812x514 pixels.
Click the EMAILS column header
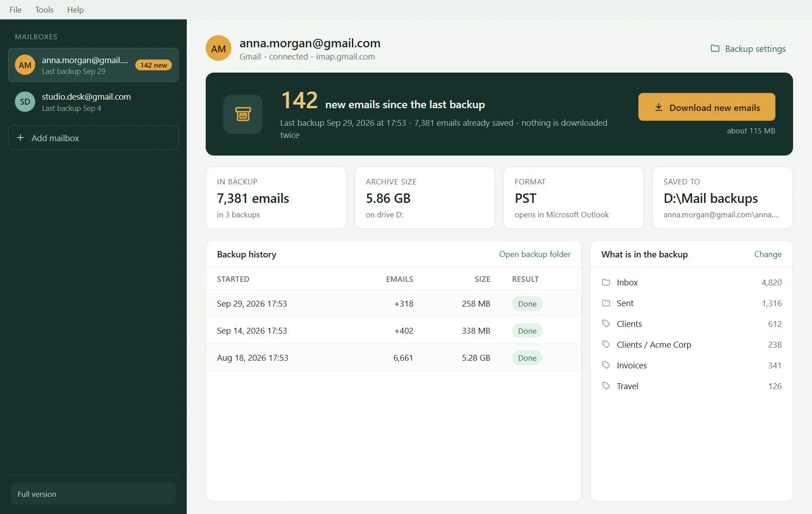(399, 279)
